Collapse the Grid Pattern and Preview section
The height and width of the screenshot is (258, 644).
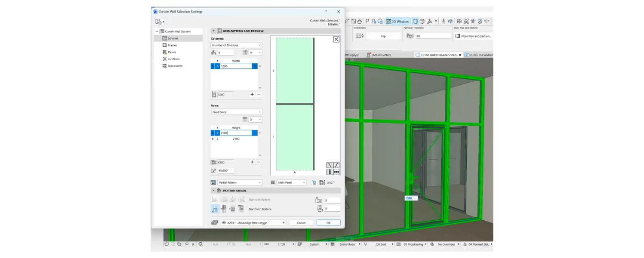point(213,31)
